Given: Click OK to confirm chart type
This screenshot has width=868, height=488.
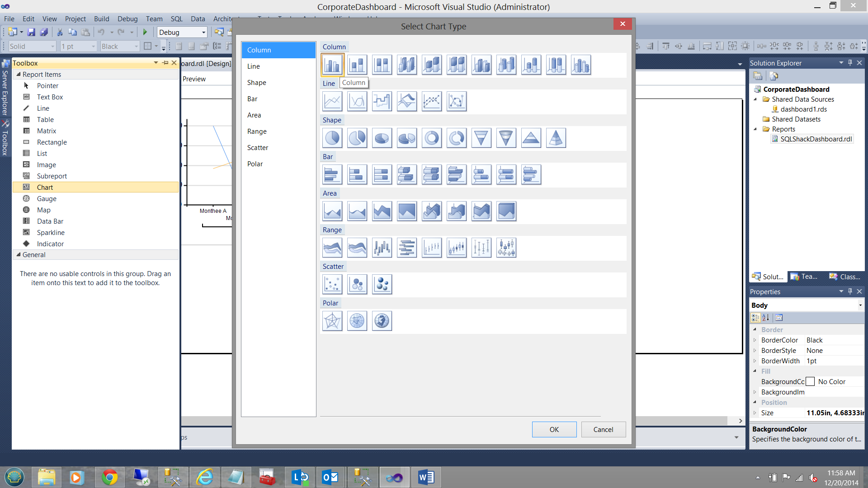Looking at the screenshot, I should click(x=554, y=429).
